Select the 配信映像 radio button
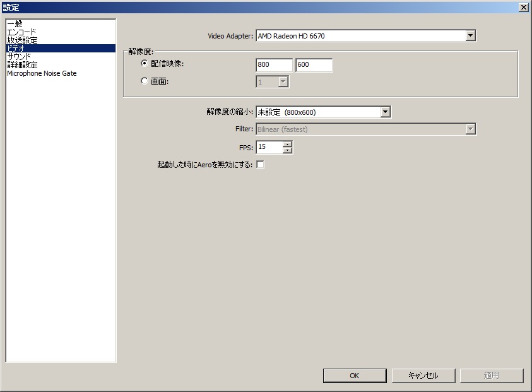The height and width of the screenshot is (392, 532). pyautogui.click(x=145, y=63)
